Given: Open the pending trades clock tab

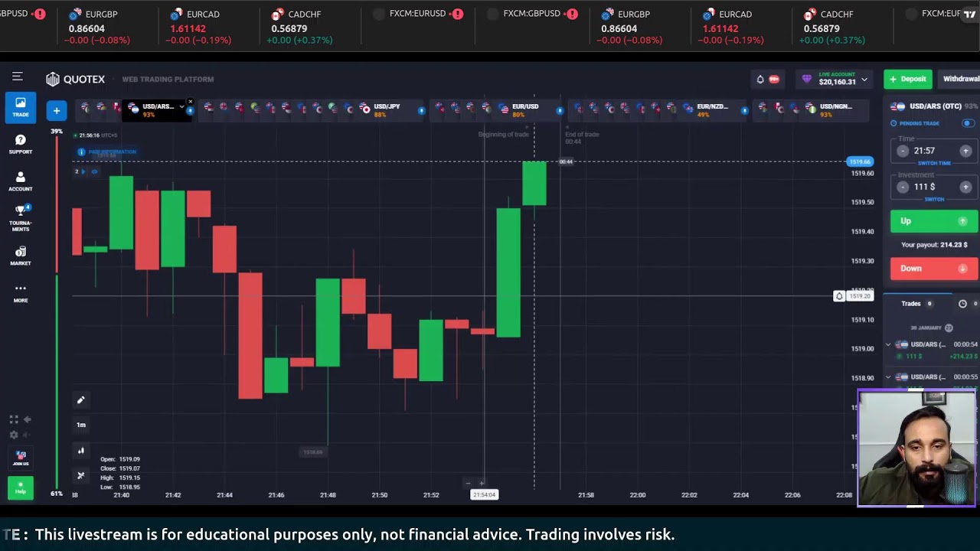Looking at the screenshot, I should click(x=967, y=304).
